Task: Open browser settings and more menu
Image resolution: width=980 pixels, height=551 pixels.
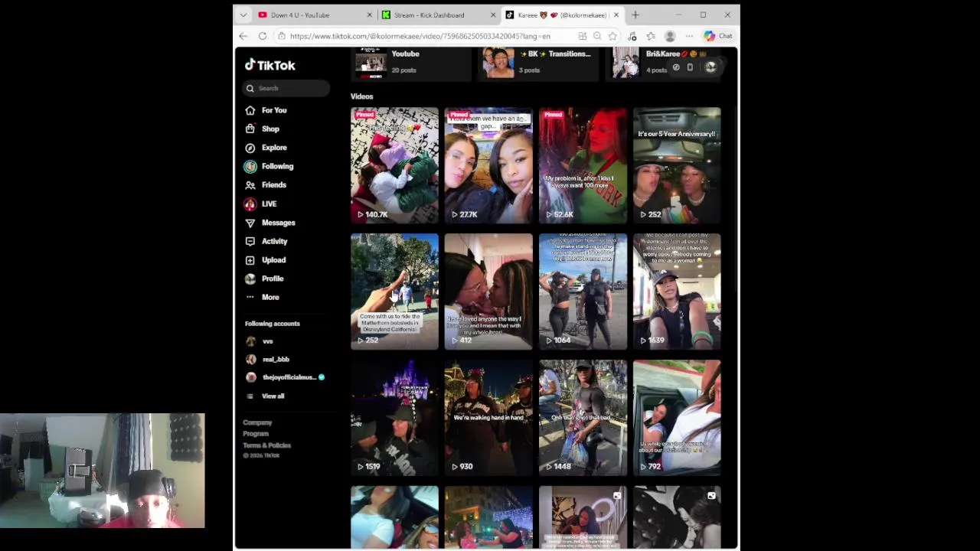Action: [x=689, y=36]
